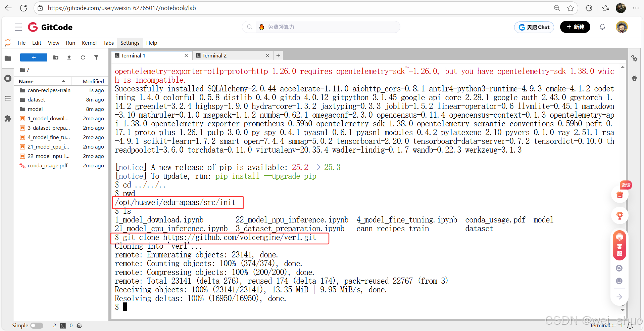Open the Edit menu
Viewport: 644px width, 331px height.
37,43
